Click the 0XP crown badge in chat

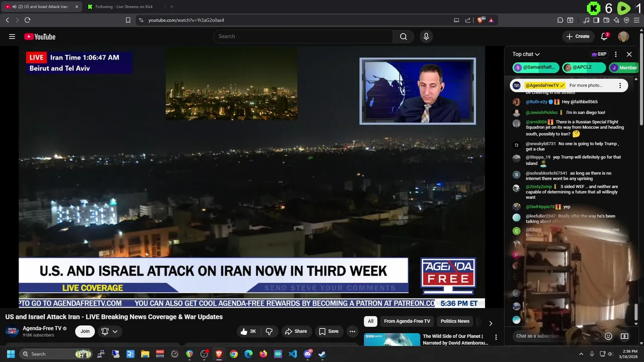tap(599, 54)
